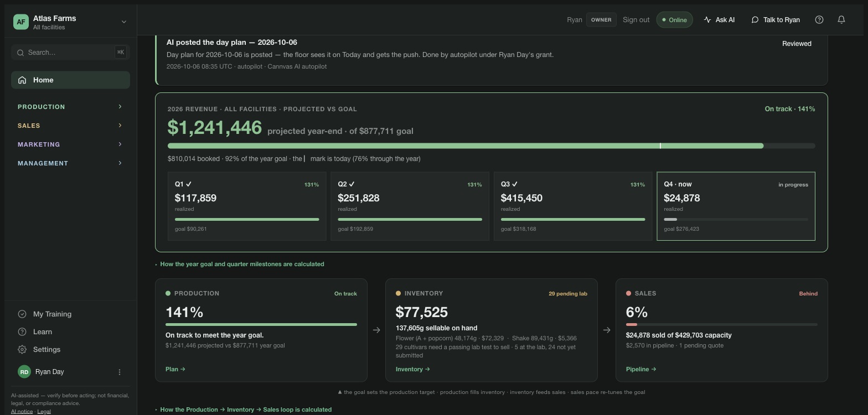Open My Training page

point(70,314)
